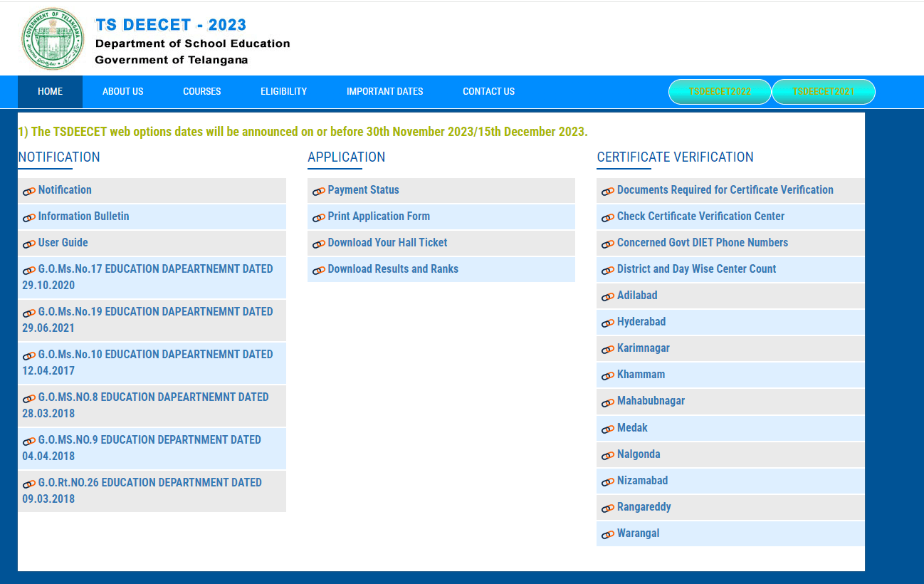
Task: Select the Khammam district link
Action: click(641, 375)
